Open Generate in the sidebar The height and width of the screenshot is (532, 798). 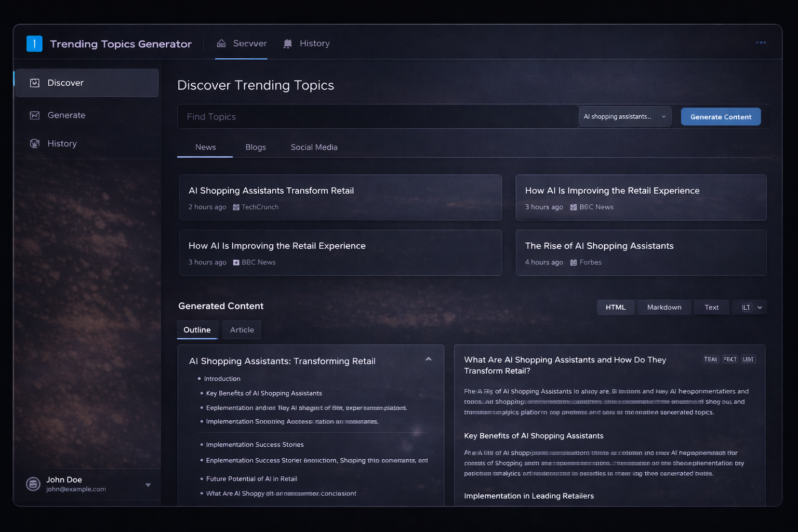tap(87, 115)
